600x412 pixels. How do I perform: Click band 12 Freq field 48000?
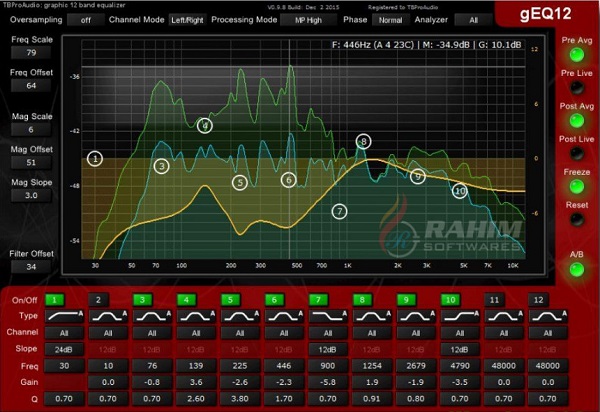(548, 366)
